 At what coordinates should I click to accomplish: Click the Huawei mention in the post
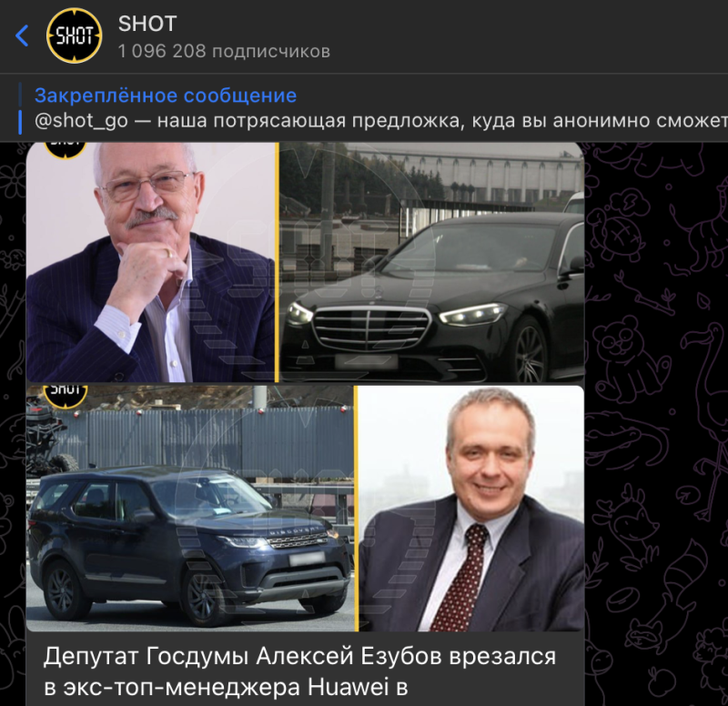pyautogui.click(x=348, y=688)
